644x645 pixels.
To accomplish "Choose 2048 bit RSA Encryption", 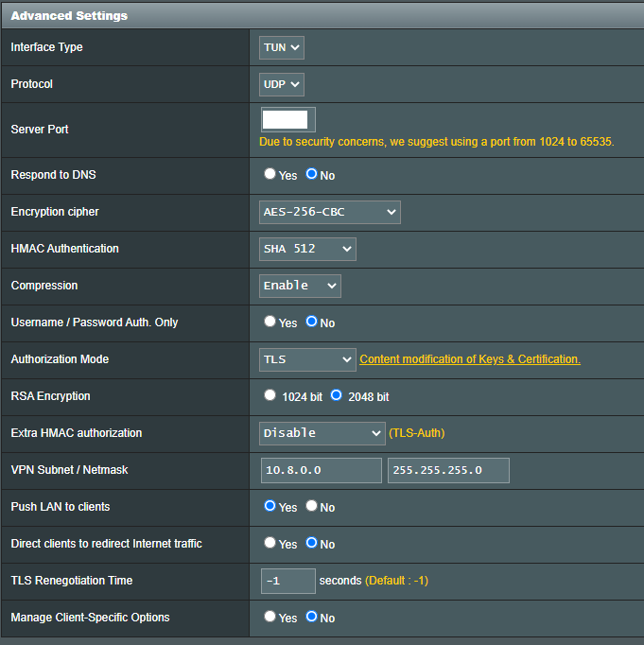I will 336,395.
